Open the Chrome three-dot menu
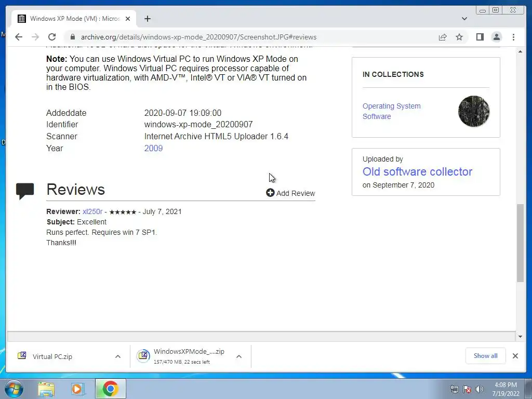 tap(513, 37)
